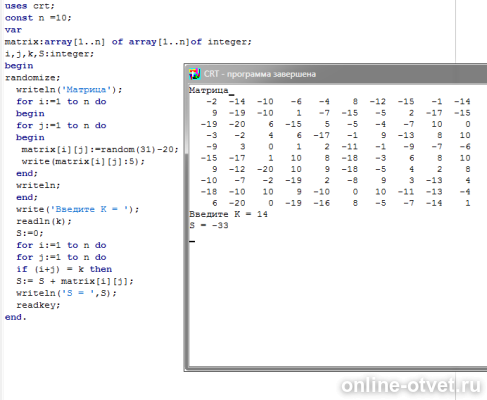Click the blinking cursor in the console
This screenshot has height=400, width=487.
pos(192,241)
